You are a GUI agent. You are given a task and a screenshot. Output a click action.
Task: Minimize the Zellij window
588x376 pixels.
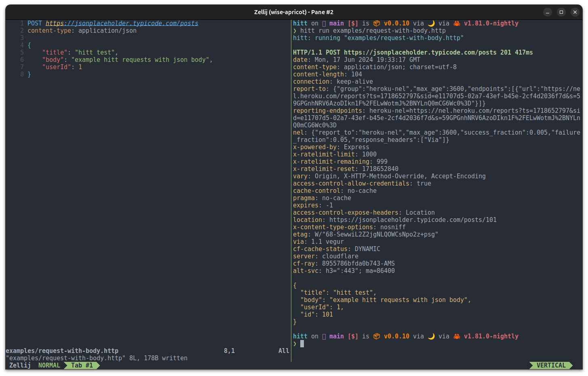pos(548,12)
